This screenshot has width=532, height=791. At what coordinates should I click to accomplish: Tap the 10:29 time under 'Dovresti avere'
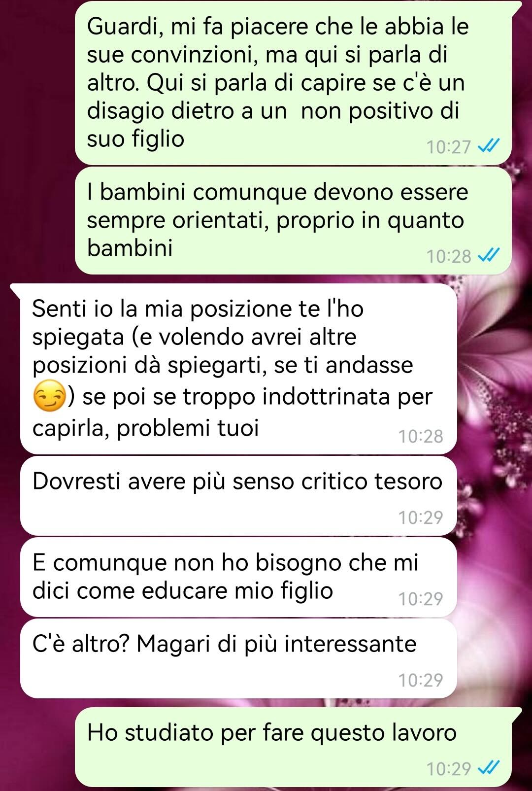[421, 517]
